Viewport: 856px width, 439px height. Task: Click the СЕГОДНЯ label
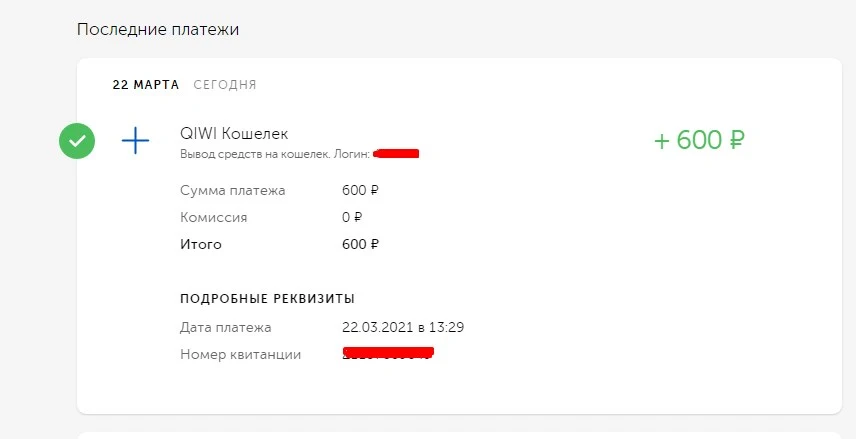(x=225, y=85)
